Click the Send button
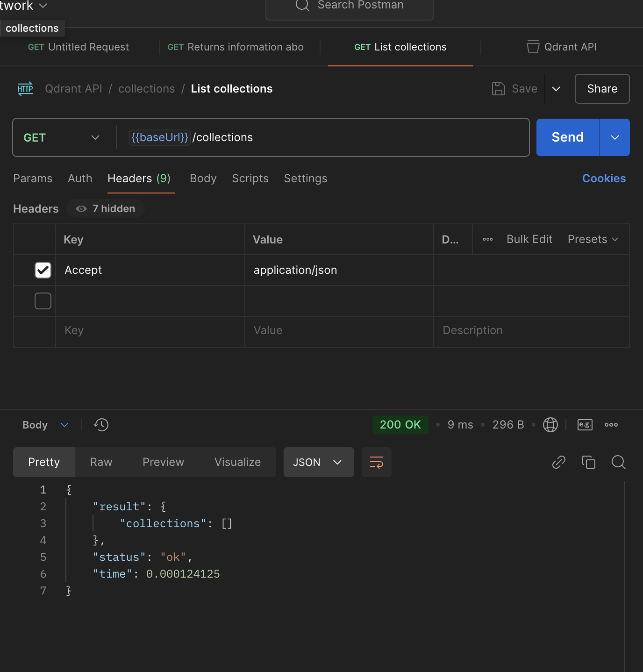Image resolution: width=643 pixels, height=672 pixels. point(568,137)
